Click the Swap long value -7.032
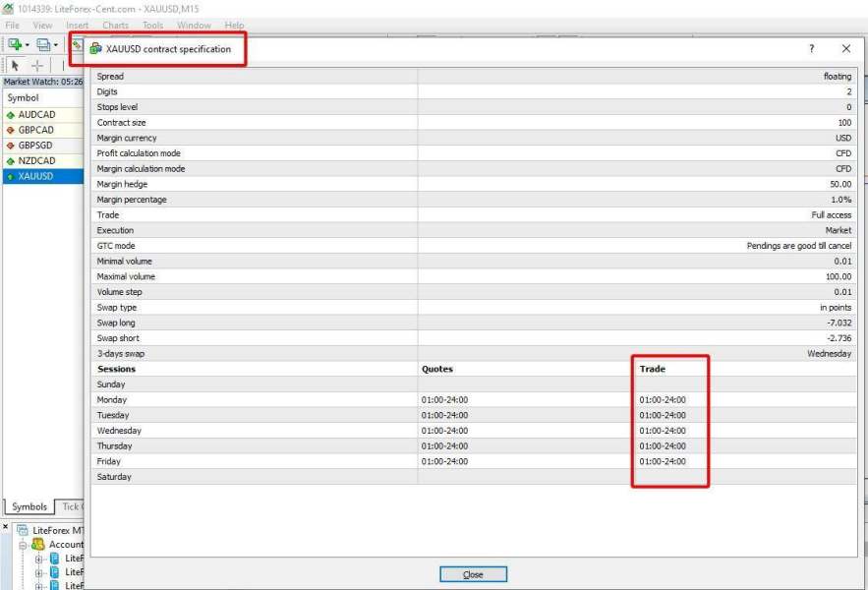Viewport: 868px width, 590px height. [x=839, y=323]
